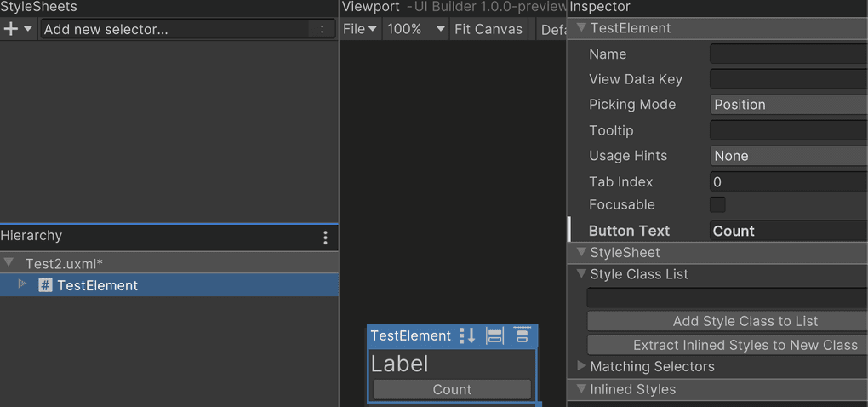Viewport: 868px width, 407px height.
Task: Collapse the Inlined Styles section
Action: tap(582, 389)
